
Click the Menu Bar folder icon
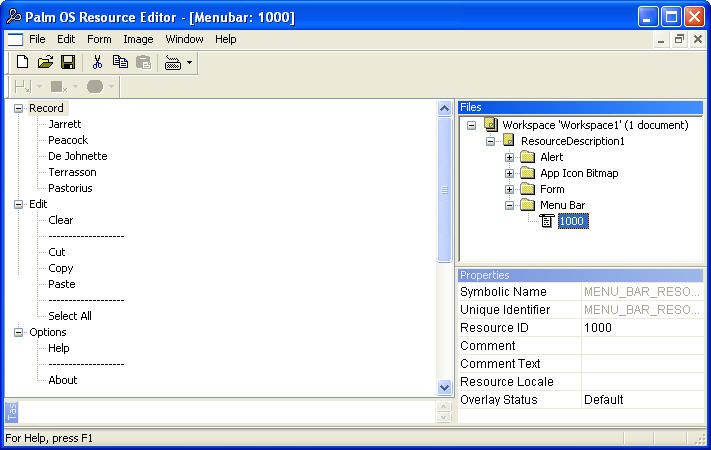tap(527, 205)
